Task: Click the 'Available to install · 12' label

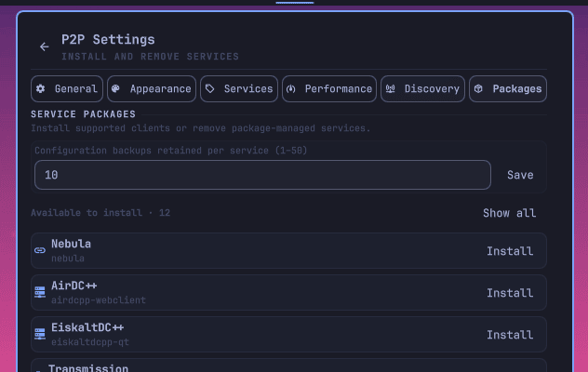Action: coord(100,213)
